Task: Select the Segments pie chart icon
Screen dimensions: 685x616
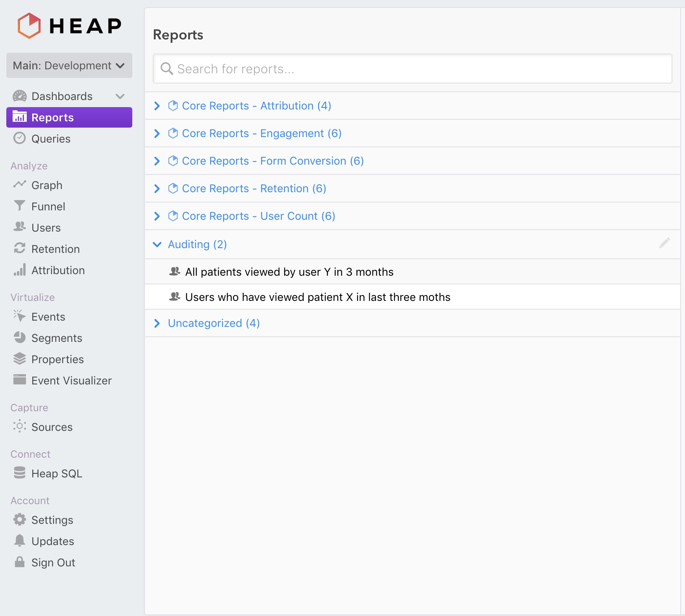Action: click(x=19, y=338)
